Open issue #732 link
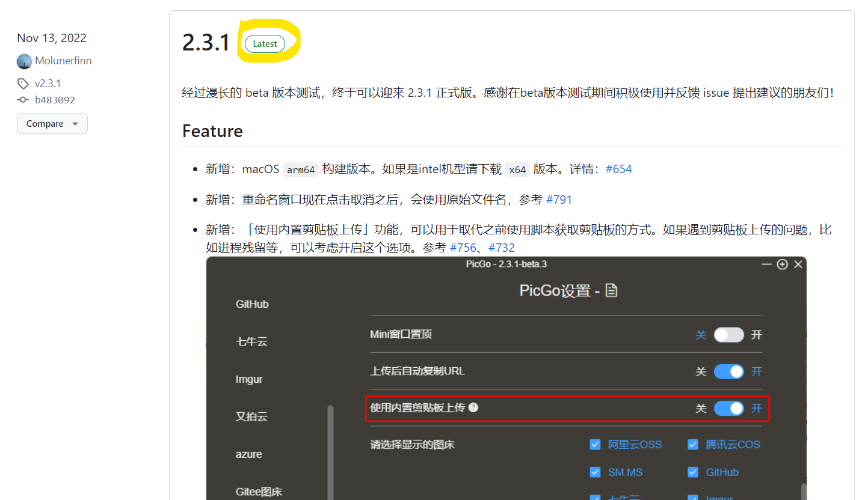The width and height of the screenshot is (868, 500). (502, 248)
